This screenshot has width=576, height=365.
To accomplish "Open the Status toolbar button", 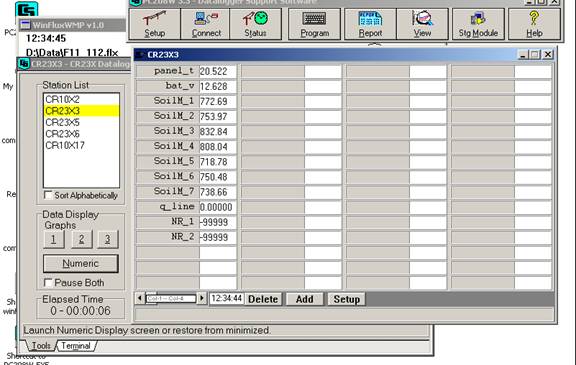I will click(256, 24).
